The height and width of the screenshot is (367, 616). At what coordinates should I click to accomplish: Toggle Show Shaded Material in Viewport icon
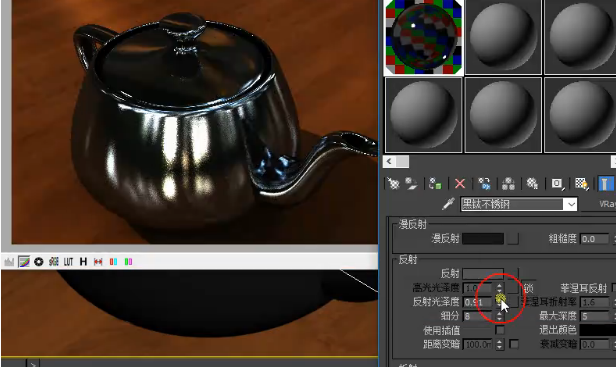(x=581, y=184)
